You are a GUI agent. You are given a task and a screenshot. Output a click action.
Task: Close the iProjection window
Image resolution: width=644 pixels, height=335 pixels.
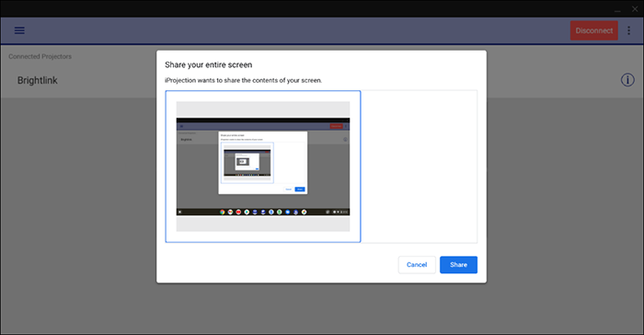pyautogui.click(x=635, y=9)
